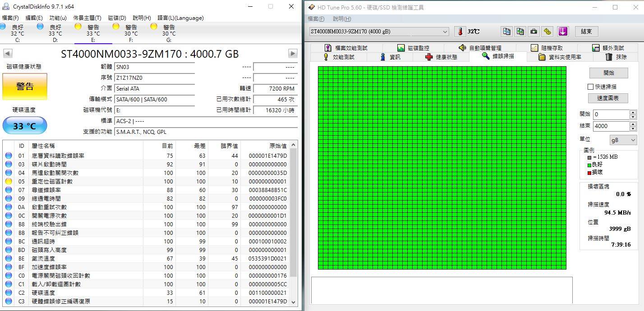This screenshot has width=644, height=311.
Task: Open the 磁碟(D) menu
Action: 117,18
